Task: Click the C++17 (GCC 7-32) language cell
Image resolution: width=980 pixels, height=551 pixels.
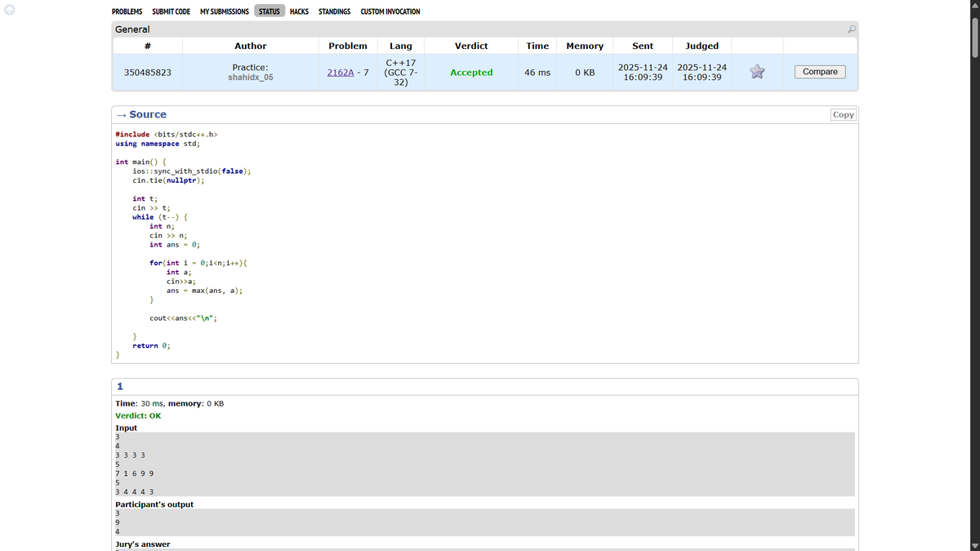Action: click(401, 72)
